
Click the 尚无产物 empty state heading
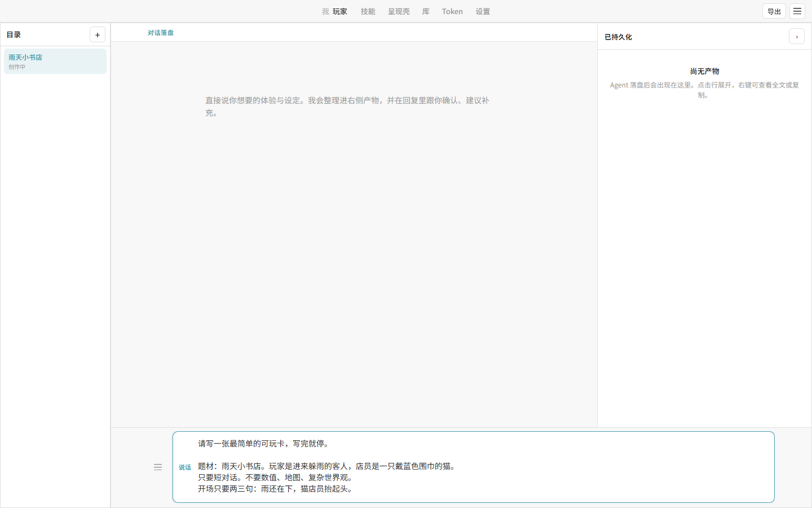pos(705,72)
